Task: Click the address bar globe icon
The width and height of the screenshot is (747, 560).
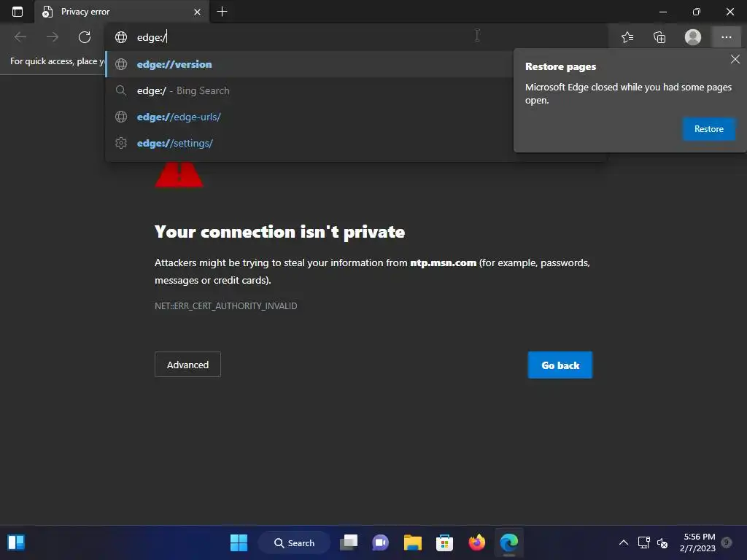Action: (x=121, y=37)
